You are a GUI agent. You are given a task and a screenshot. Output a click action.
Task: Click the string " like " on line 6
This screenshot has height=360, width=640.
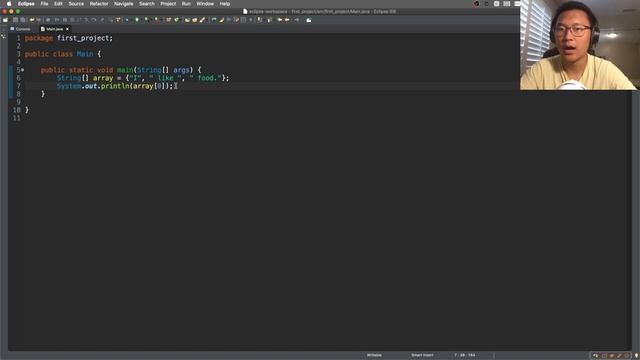click(x=165, y=78)
